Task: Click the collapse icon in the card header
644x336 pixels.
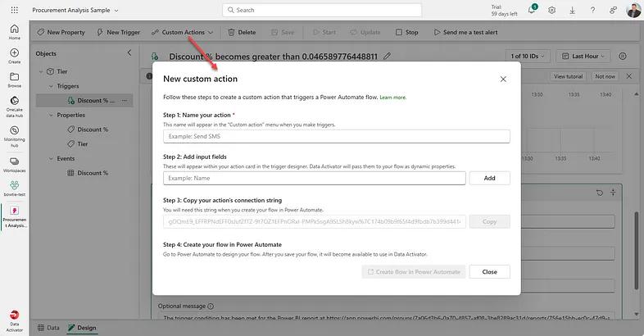Action: (613, 193)
